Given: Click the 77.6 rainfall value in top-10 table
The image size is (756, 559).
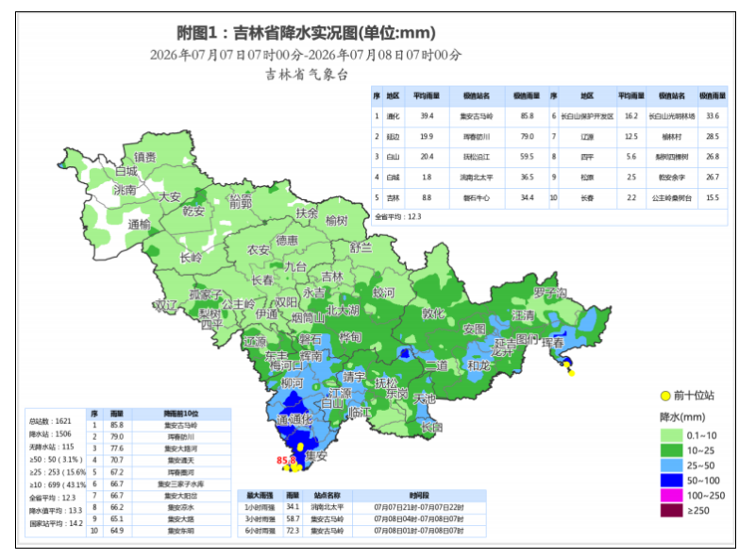Looking at the screenshot, I should 117,449.
